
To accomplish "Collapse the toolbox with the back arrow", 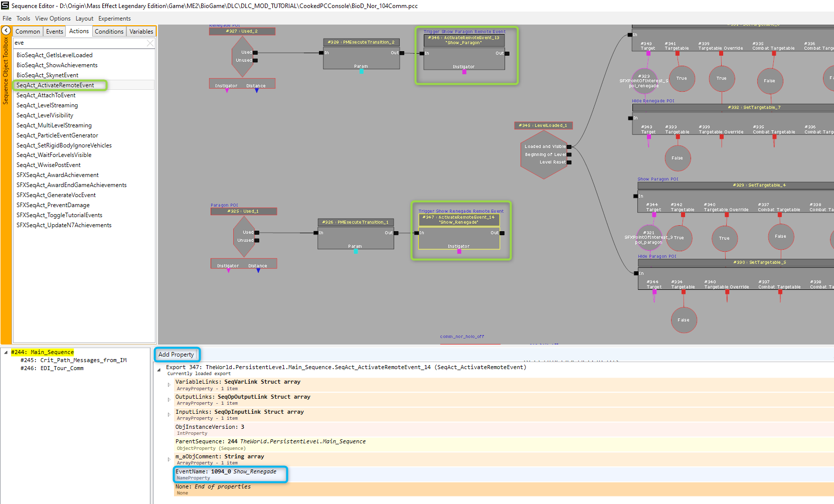I will pyautogui.click(x=7, y=31).
